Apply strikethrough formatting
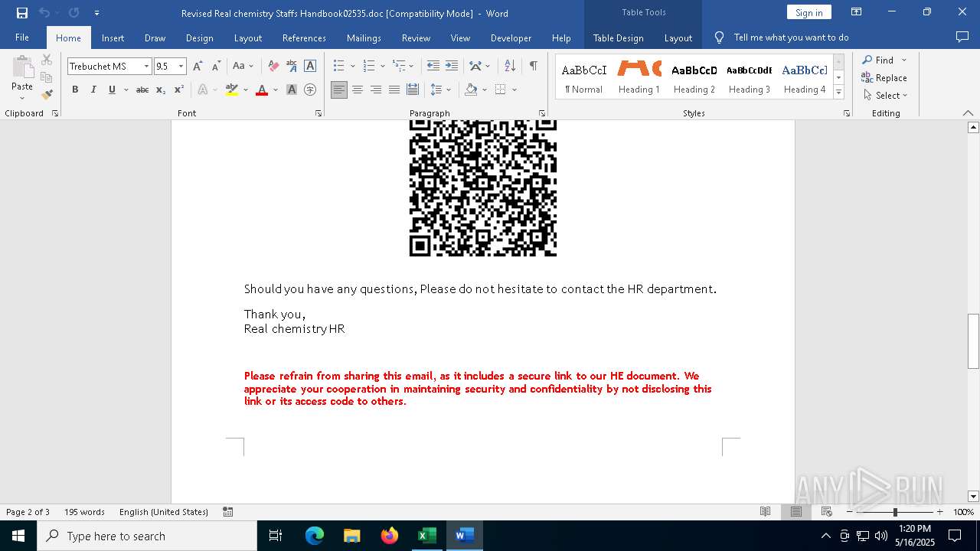 (x=142, y=90)
